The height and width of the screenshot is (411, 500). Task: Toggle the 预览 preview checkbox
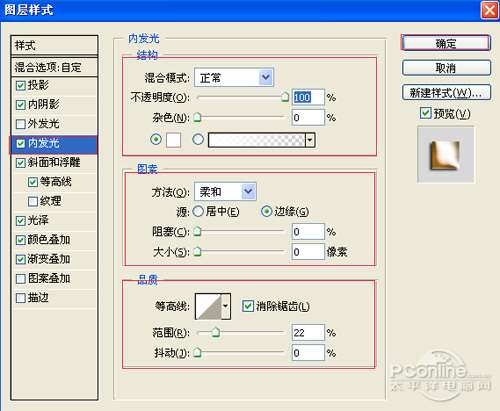pos(425,113)
